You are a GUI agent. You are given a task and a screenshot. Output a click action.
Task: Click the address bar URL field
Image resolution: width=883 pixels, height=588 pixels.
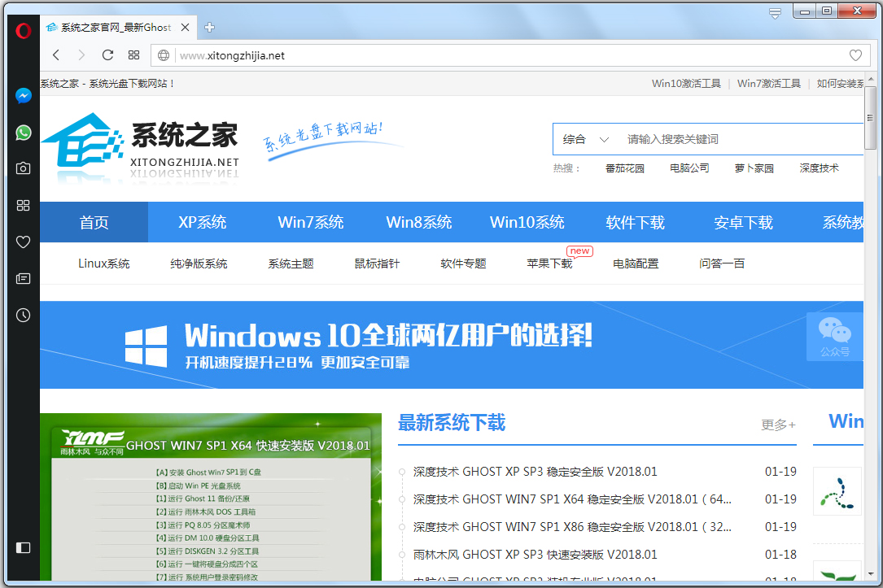pyautogui.click(x=509, y=55)
